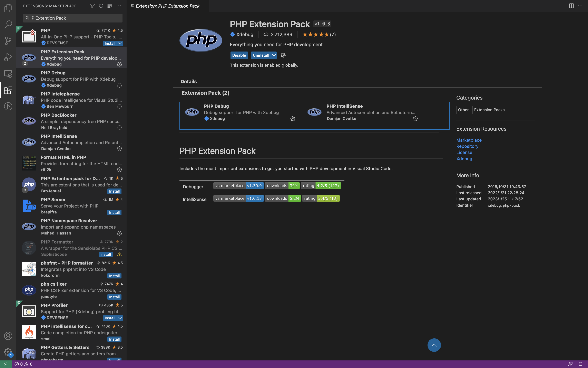Open manage gear for PHP Extension Pack list item
The width and height of the screenshot is (588, 368).
(x=119, y=64)
